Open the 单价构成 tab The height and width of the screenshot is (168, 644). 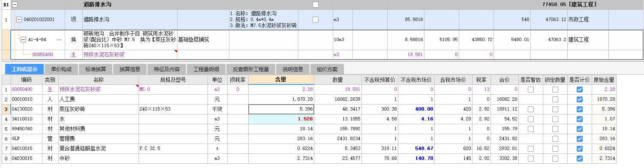[61, 69]
